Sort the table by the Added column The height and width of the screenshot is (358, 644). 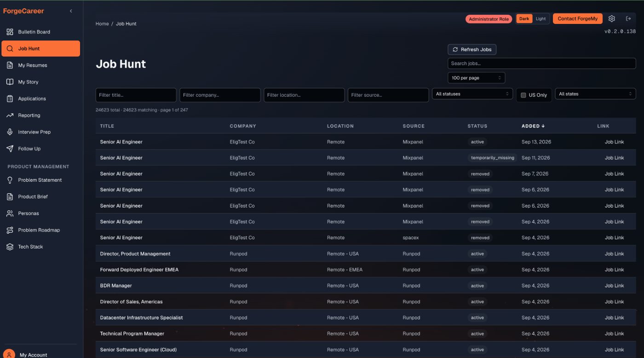(533, 126)
